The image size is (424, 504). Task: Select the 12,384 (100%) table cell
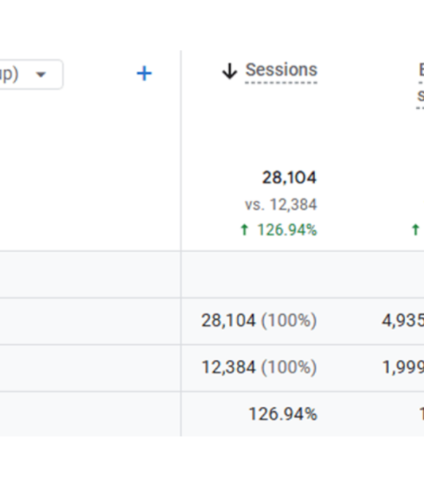pyautogui.click(x=259, y=367)
